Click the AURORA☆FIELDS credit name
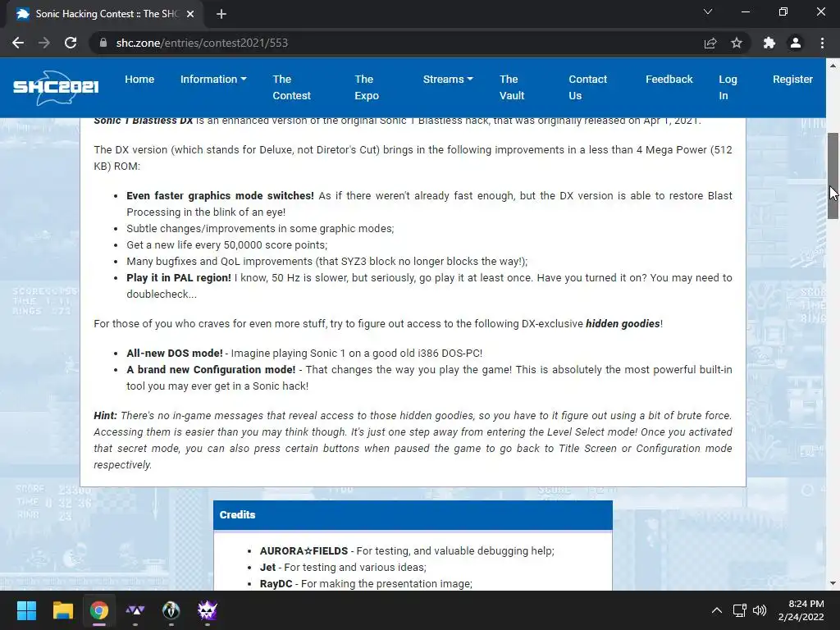The width and height of the screenshot is (840, 630). pyautogui.click(x=304, y=550)
